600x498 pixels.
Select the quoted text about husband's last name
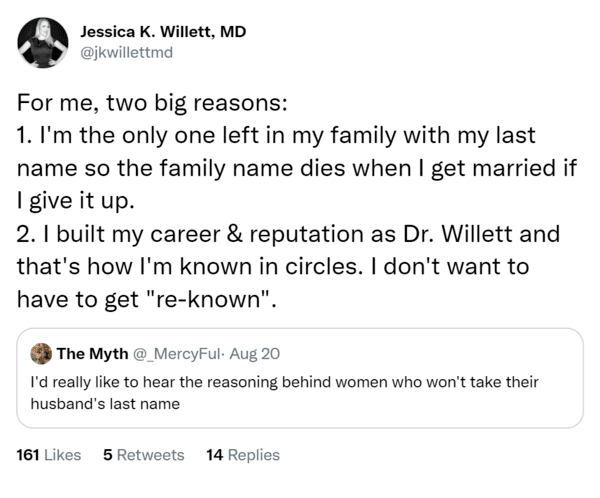tap(284, 393)
